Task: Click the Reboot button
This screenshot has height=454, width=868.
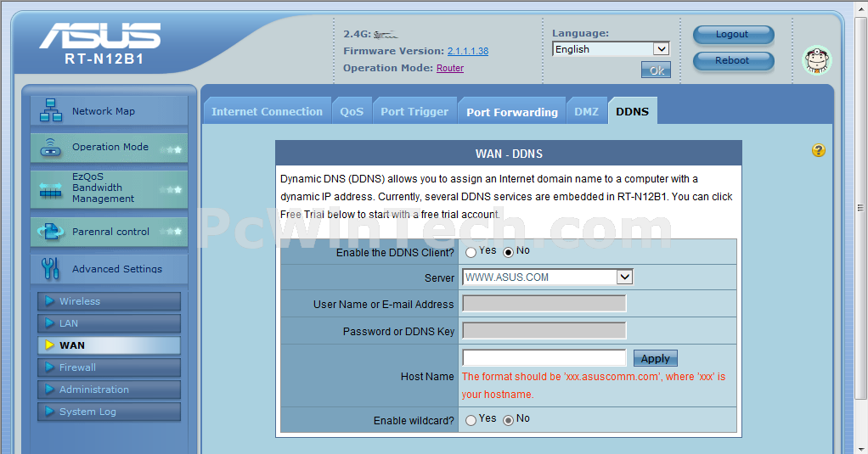Action: [733, 60]
